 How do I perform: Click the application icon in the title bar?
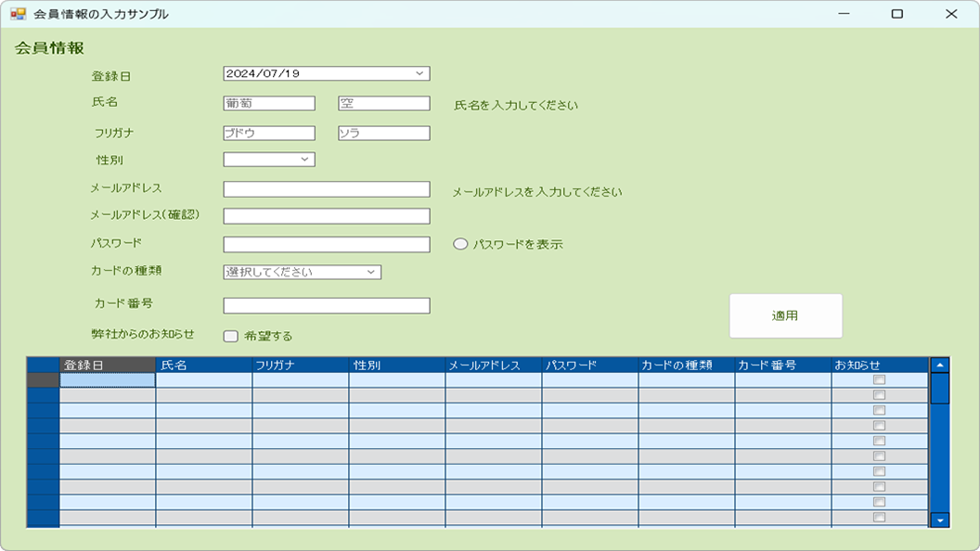(x=19, y=14)
